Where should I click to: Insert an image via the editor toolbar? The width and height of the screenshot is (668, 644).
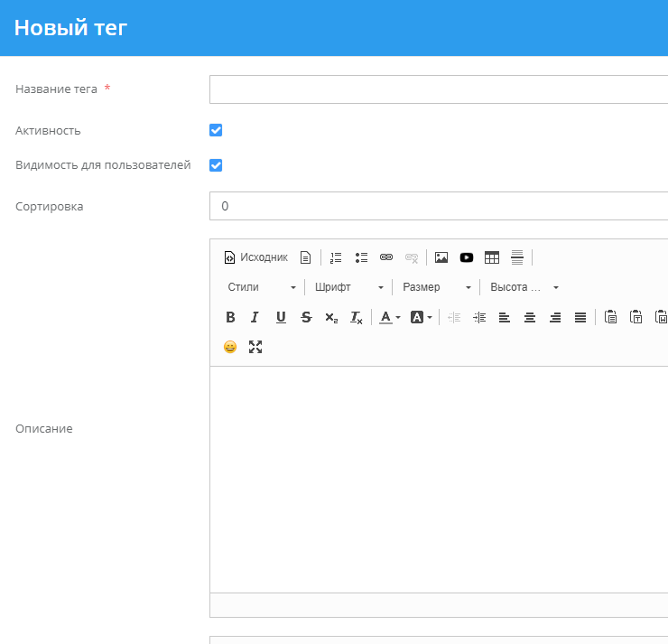pyautogui.click(x=441, y=257)
